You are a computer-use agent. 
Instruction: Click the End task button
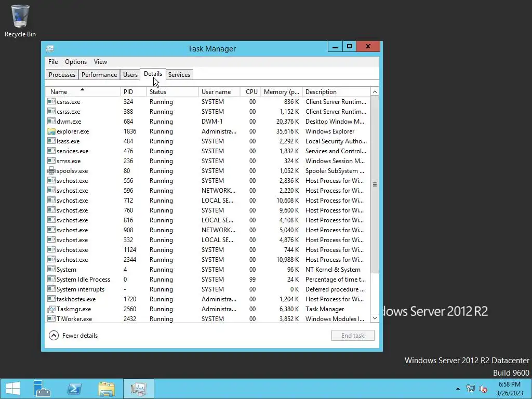click(353, 336)
